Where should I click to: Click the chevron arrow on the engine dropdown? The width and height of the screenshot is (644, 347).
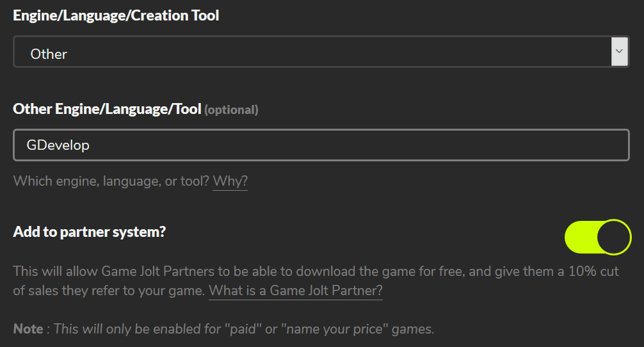click(619, 51)
